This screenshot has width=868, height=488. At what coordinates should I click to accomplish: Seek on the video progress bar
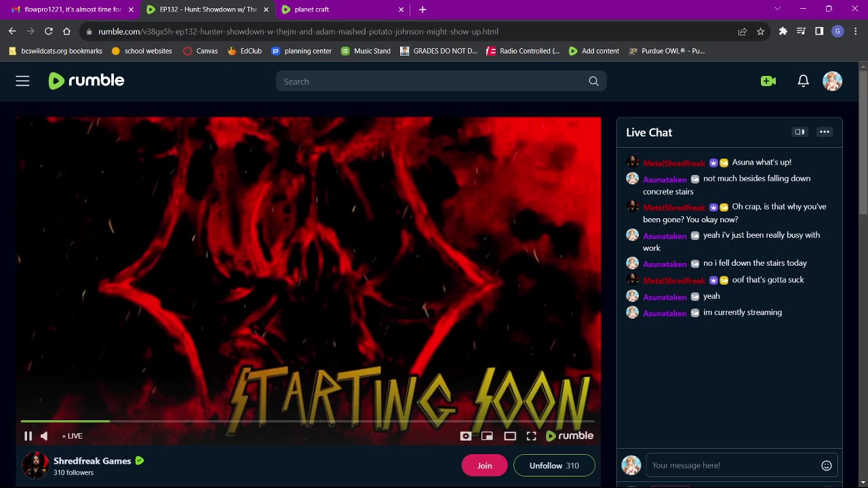click(x=308, y=422)
